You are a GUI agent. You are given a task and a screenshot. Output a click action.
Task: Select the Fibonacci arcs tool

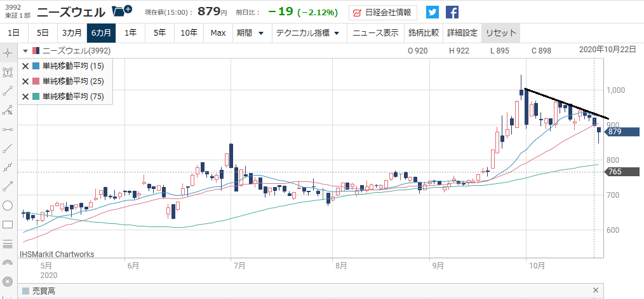[8, 262]
